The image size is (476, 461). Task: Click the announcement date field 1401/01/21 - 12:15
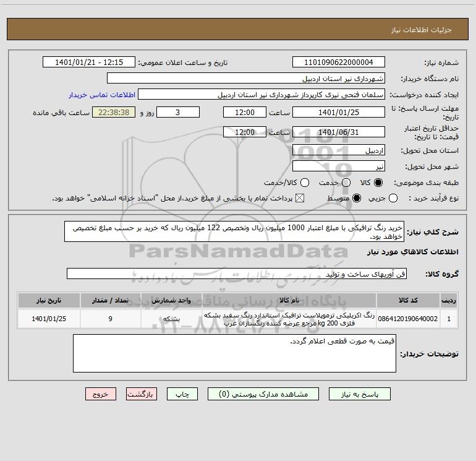(89, 62)
